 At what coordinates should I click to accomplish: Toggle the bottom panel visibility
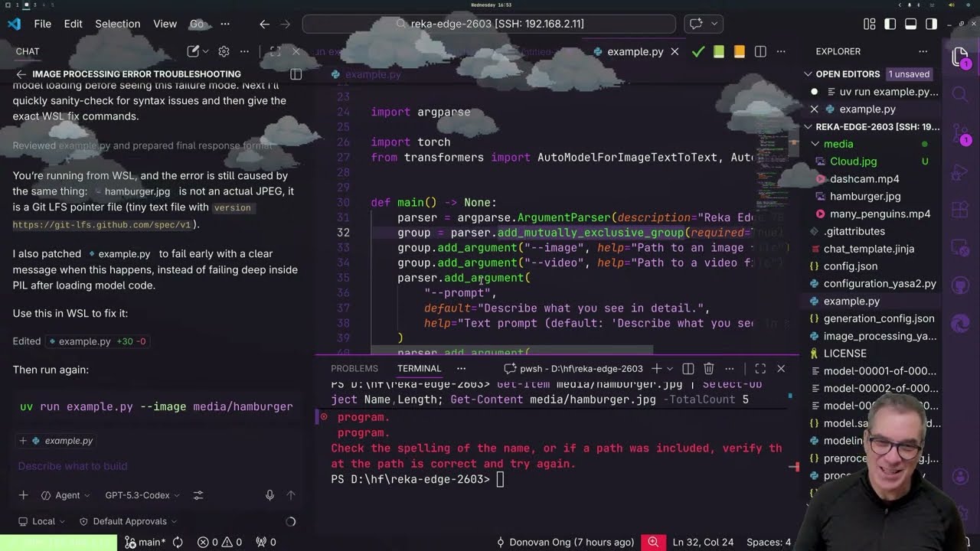coord(910,24)
